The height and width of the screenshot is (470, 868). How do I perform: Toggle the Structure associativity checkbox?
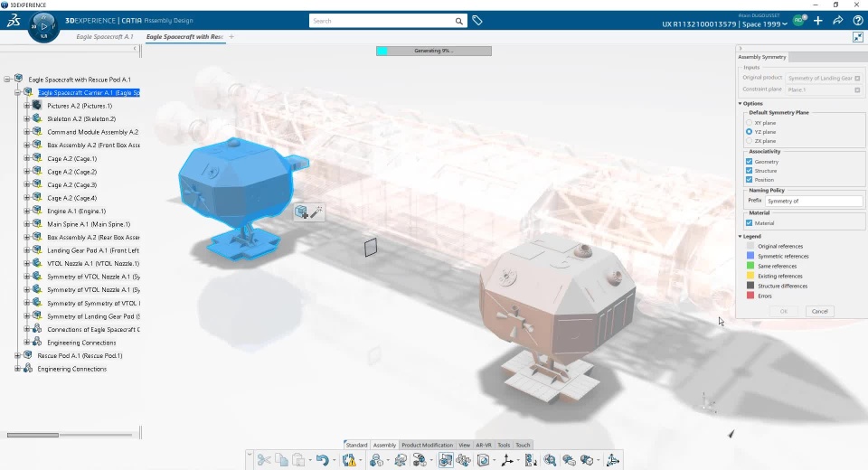pos(749,171)
